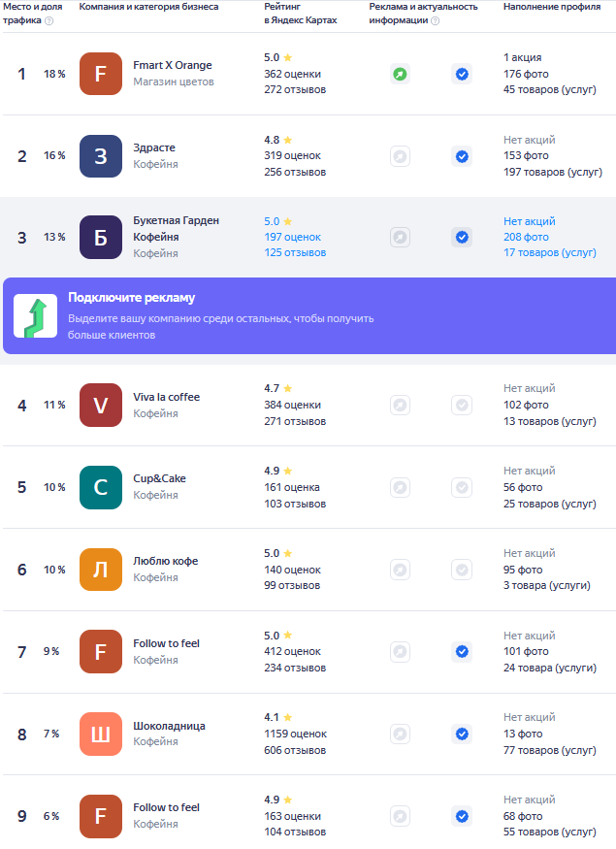Click help icon beside 'информации' column header

pyautogui.click(x=435, y=21)
